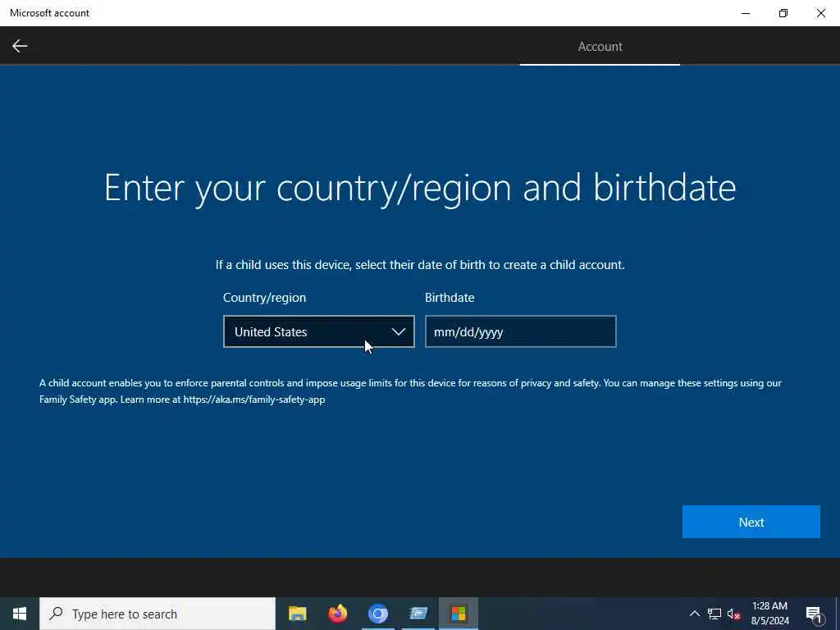Launch Firefox from the taskbar
This screenshot has width=840, height=630.
(337, 614)
